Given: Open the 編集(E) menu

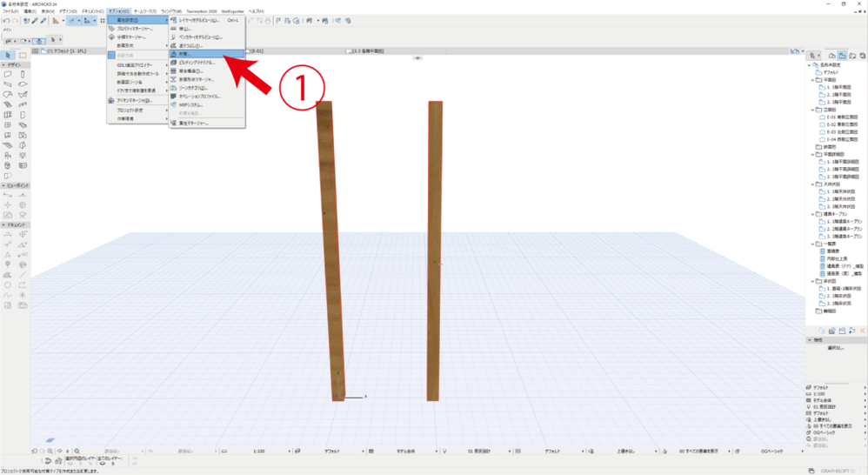Looking at the screenshot, I should click(30, 11).
